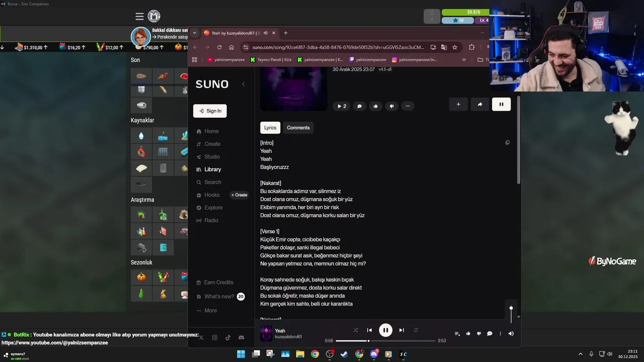Copy lyrics using the copy icon
The image size is (644, 362).
point(507,143)
